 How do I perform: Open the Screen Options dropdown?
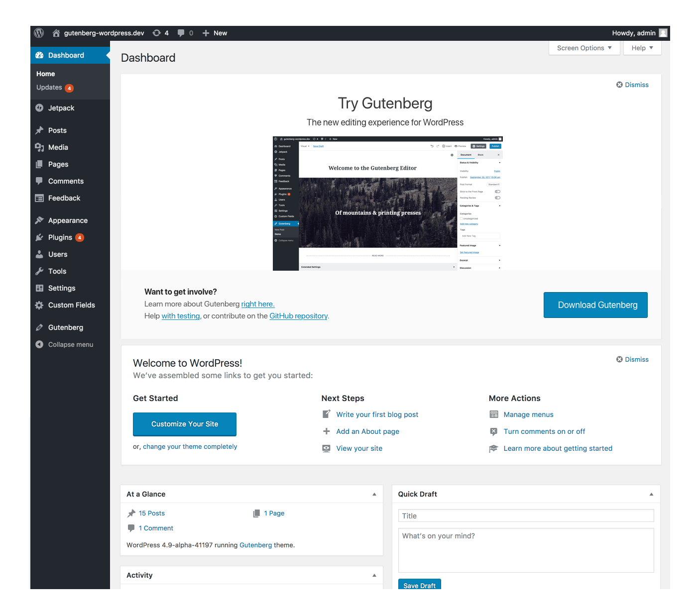tap(584, 48)
